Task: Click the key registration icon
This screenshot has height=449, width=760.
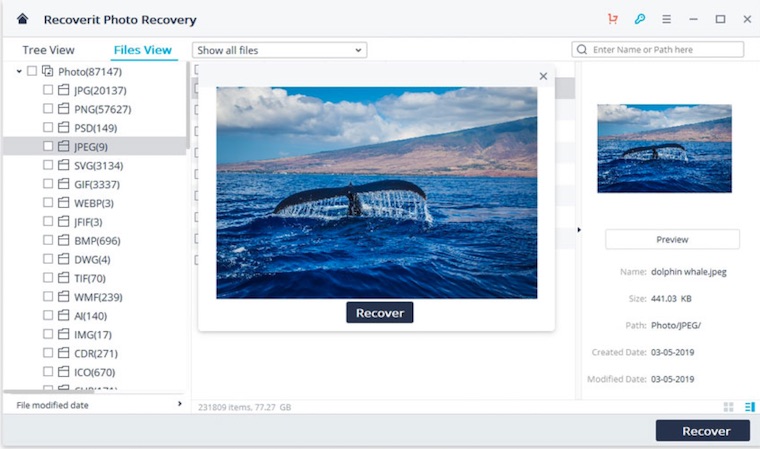Action: pyautogui.click(x=640, y=19)
